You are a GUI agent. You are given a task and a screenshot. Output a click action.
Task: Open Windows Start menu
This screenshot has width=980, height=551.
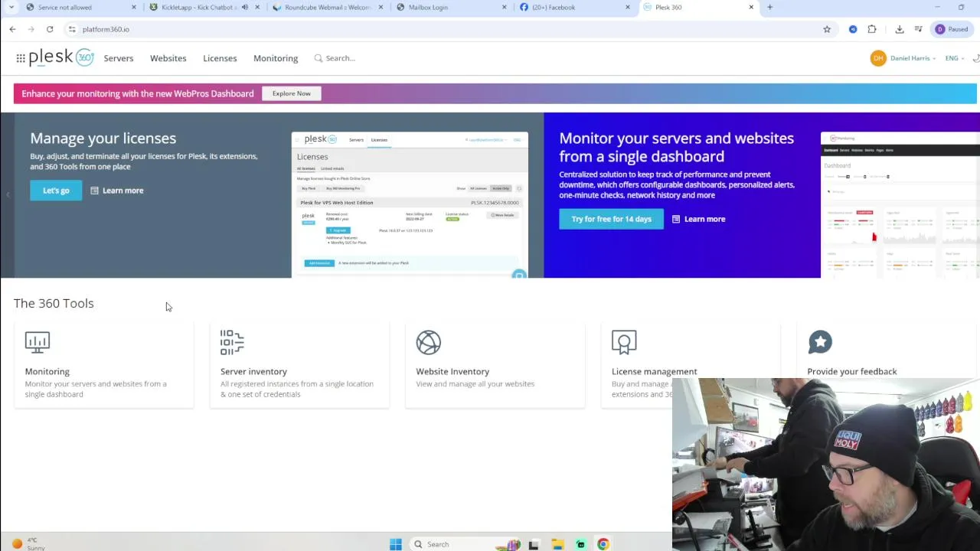tap(396, 544)
